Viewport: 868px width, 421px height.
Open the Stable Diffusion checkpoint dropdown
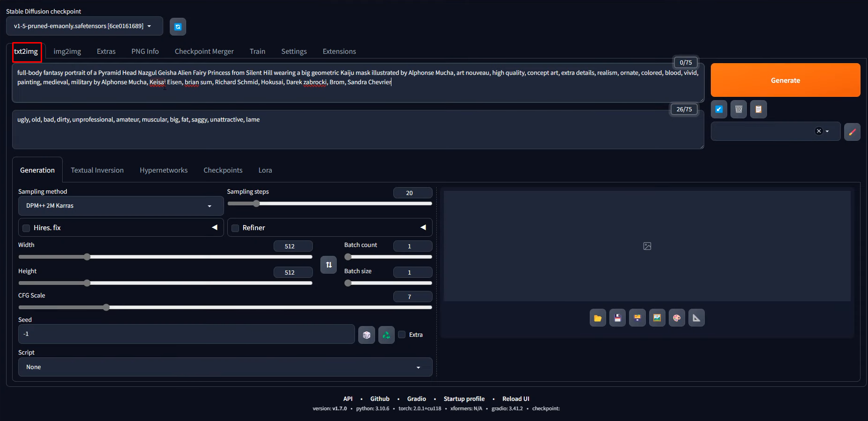(85, 26)
